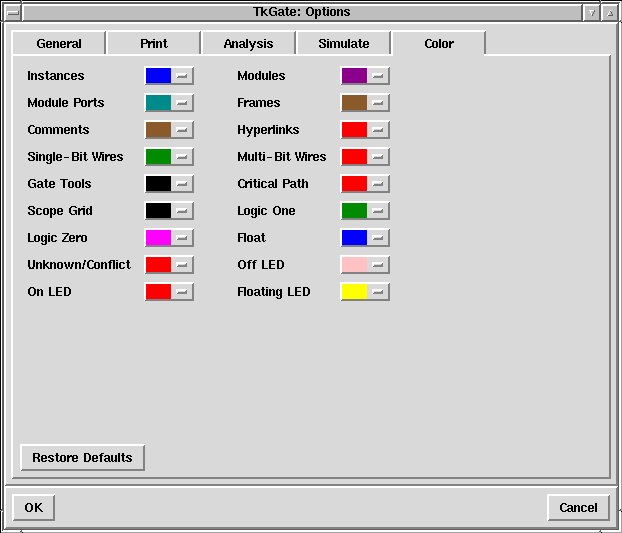Click the blue Instances color swatch
Image resolution: width=622 pixels, height=533 pixels.
click(158, 76)
